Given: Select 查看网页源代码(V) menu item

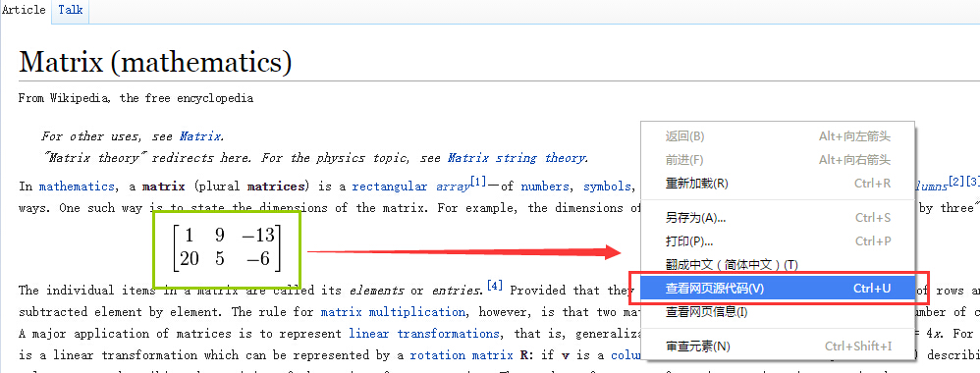Looking at the screenshot, I should [x=778, y=288].
